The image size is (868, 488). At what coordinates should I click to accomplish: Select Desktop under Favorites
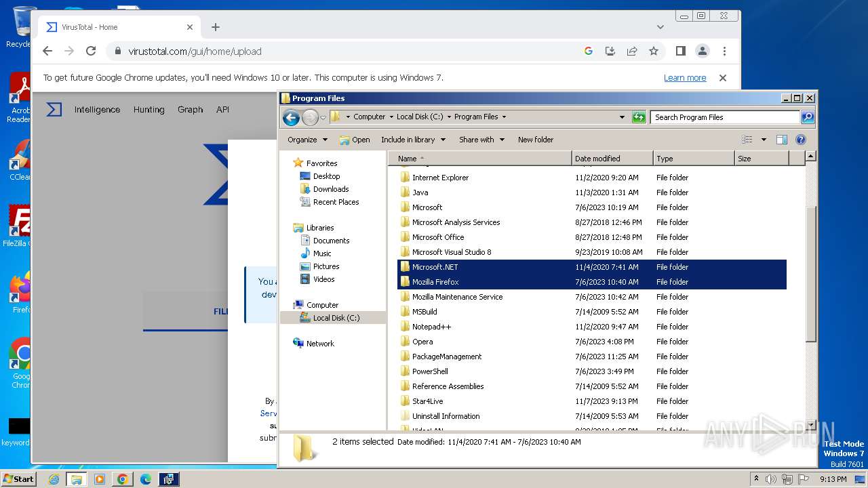[x=326, y=176]
